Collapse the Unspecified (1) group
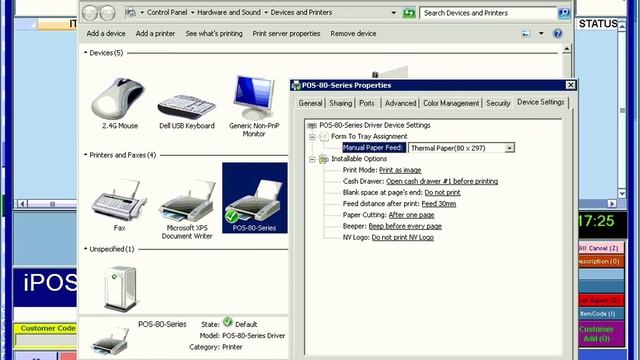Screen dimensions: 640x360 coord(85,249)
